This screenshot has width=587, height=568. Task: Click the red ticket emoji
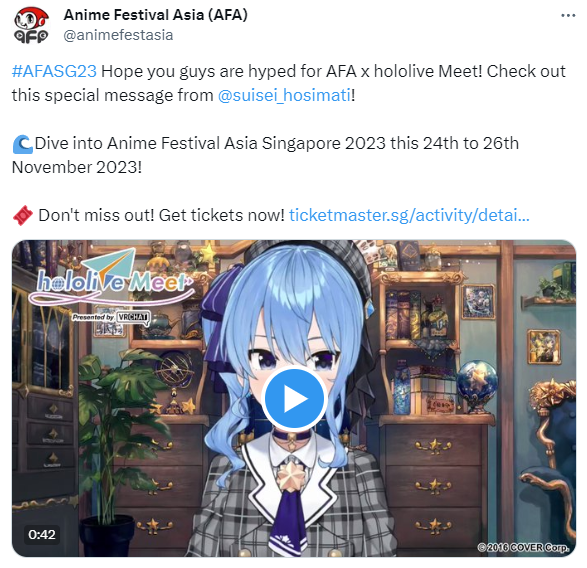pyautogui.click(x=23, y=215)
